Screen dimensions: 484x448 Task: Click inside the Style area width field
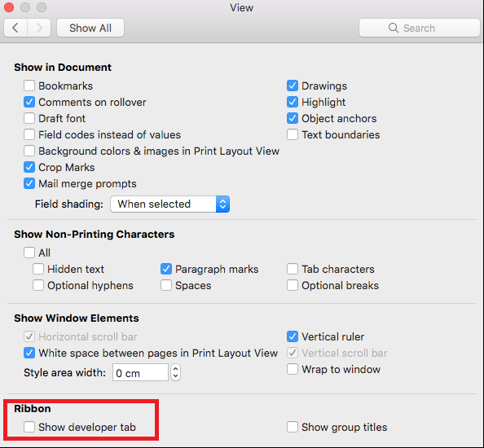(x=140, y=372)
